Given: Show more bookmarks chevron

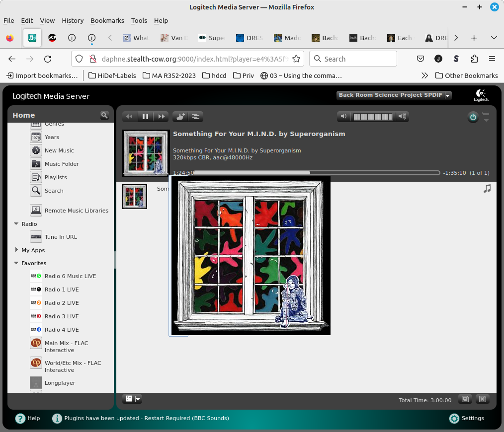Looking at the screenshot, I should point(424,75).
